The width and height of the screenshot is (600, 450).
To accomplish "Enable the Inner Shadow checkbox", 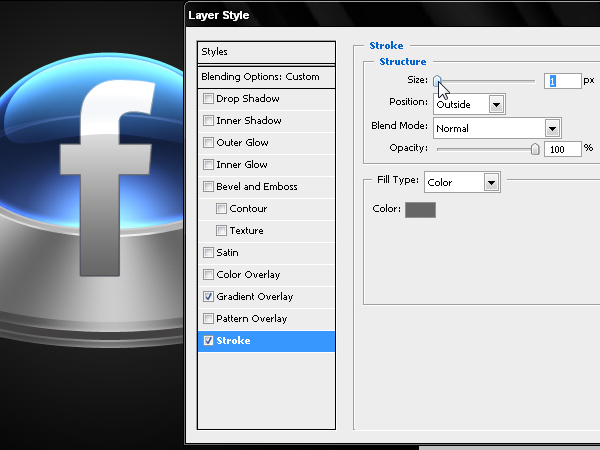I will 208,121.
